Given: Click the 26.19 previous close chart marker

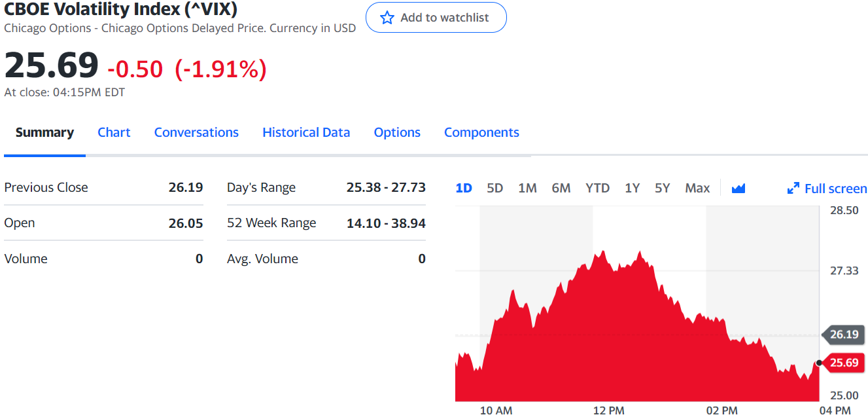Looking at the screenshot, I should pyautogui.click(x=842, y=335).
